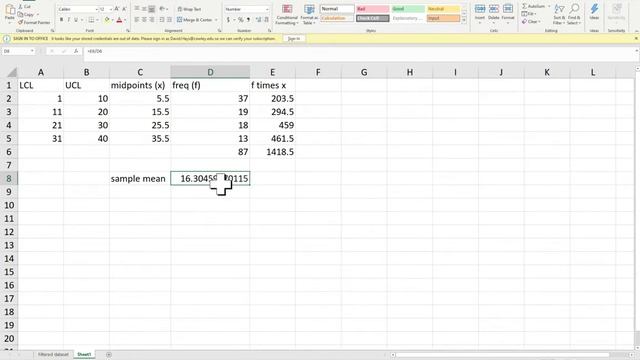Click Merge & Center

click(195, 20)
